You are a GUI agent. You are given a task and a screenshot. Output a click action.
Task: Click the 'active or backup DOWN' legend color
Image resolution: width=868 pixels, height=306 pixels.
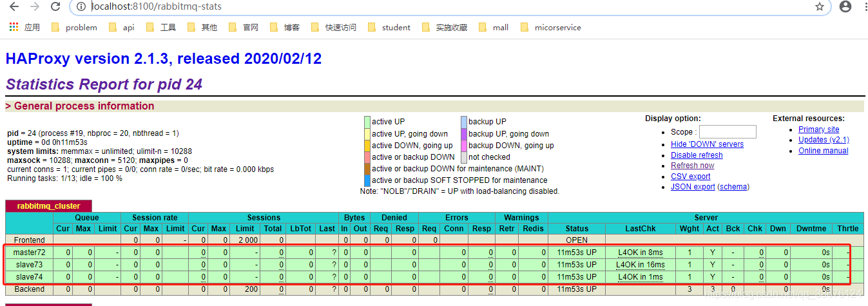[367, 157]
